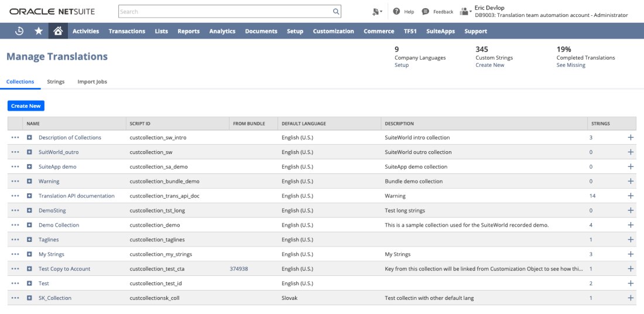The image size is (644, 314).
Task: Open the Help question mark icon
Action: [396, 11]
